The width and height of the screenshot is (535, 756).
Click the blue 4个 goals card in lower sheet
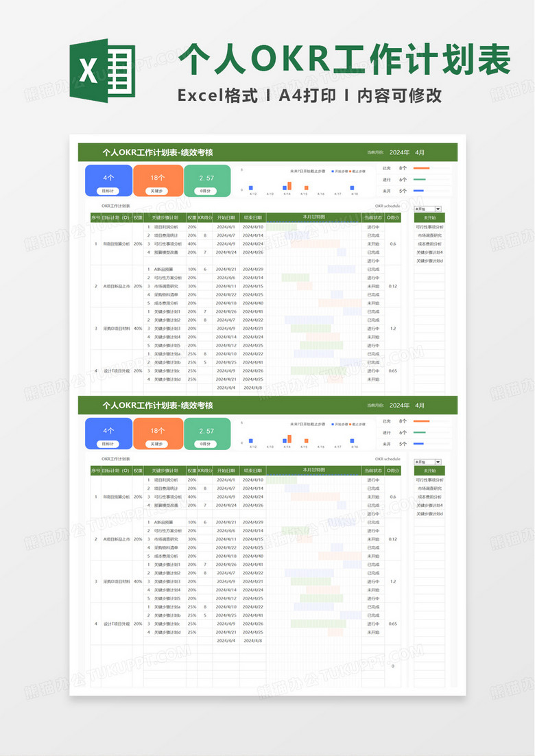108,434
